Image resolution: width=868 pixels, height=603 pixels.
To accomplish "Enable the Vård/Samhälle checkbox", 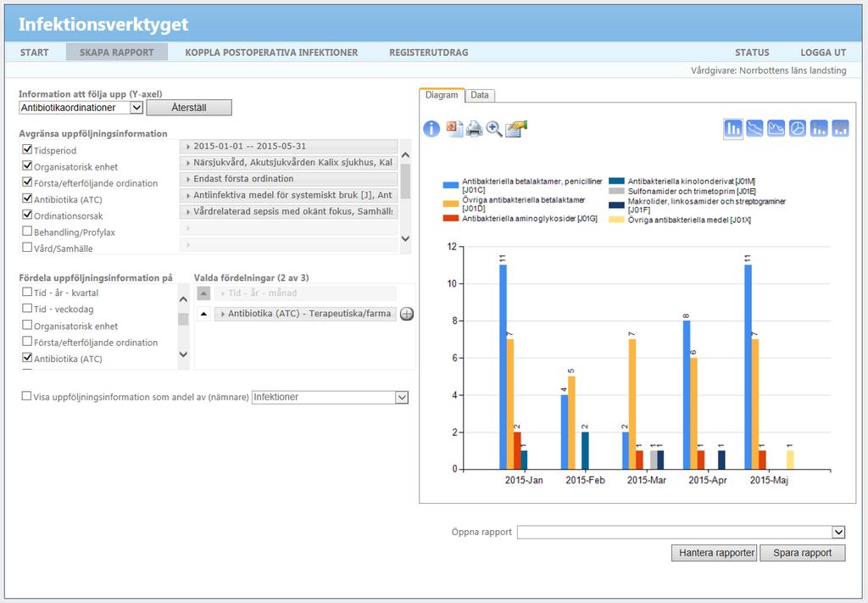I will tap(27, 247).
